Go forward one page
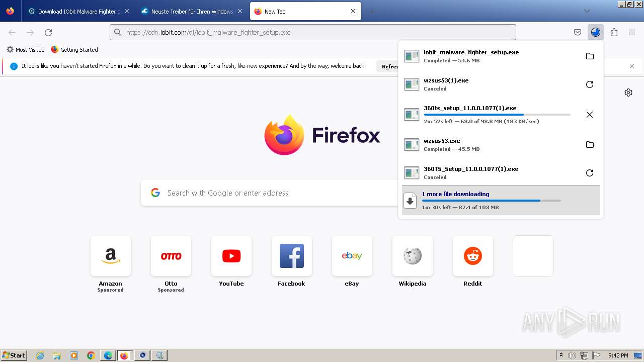 click(x=30, y=32)
